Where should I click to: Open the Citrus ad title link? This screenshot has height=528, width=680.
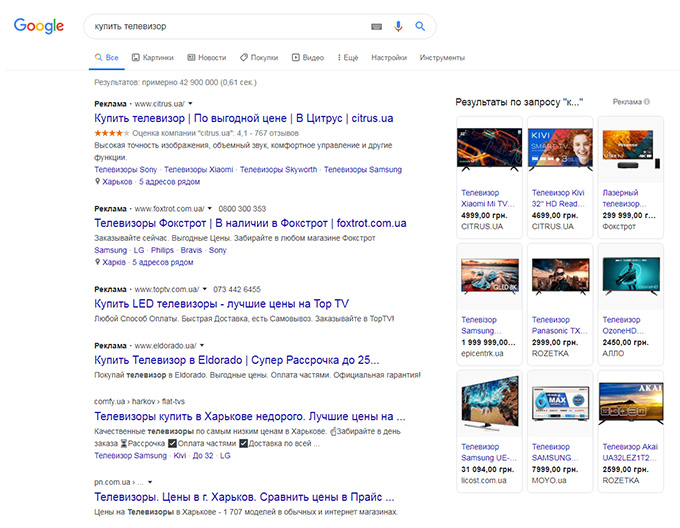[244, 118]
